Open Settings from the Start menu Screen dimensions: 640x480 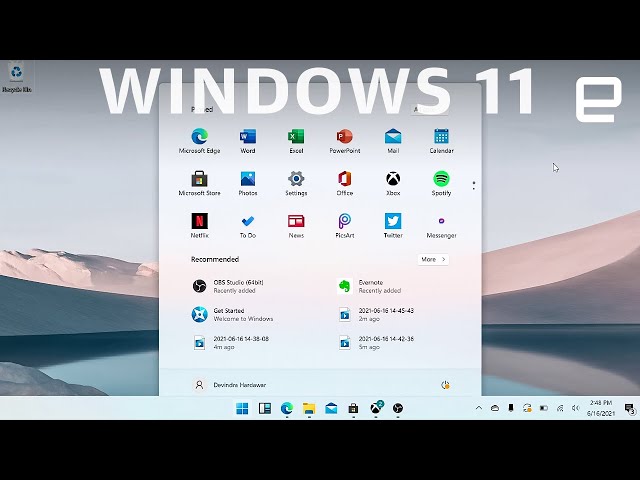(x=296, y=183)
